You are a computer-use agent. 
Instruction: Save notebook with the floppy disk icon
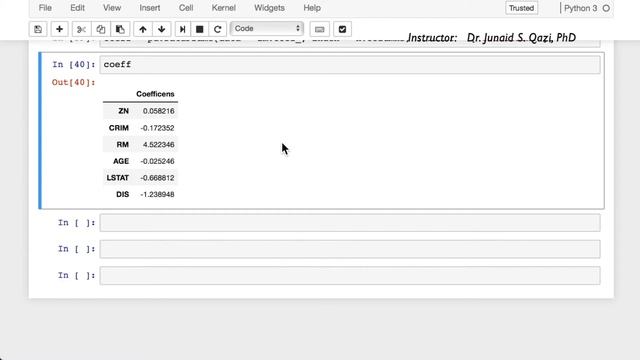click(38, 29)
